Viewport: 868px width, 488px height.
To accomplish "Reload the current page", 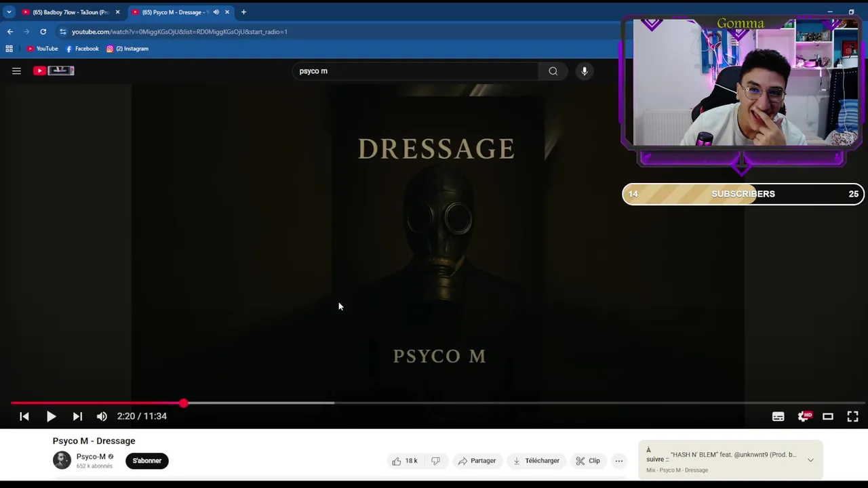I will point(43,32).
